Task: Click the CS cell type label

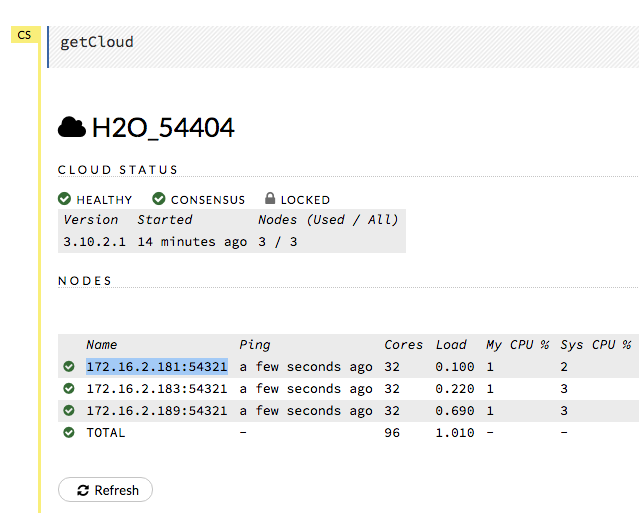Action: (x=24, y=35)
